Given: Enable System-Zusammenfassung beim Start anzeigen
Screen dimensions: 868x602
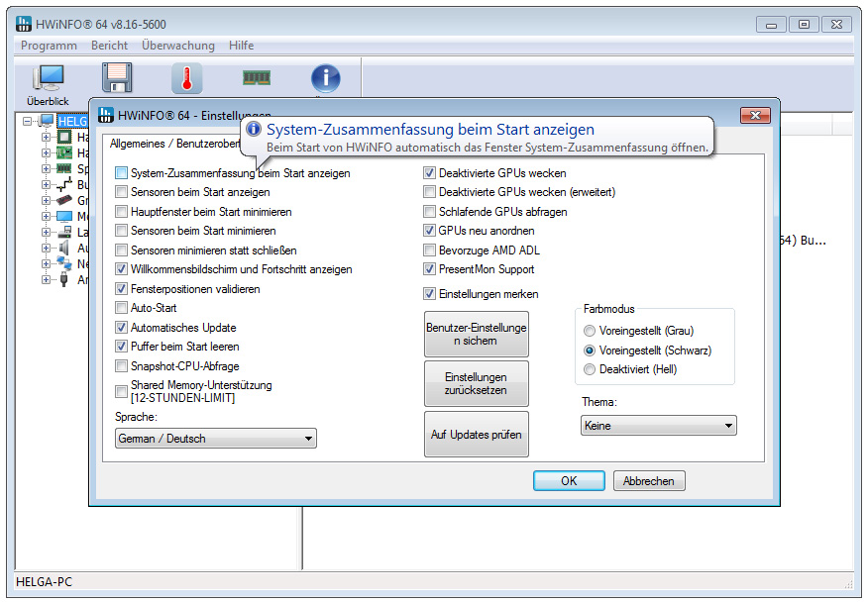Looking at the screenshot, I should pos(121,173).
